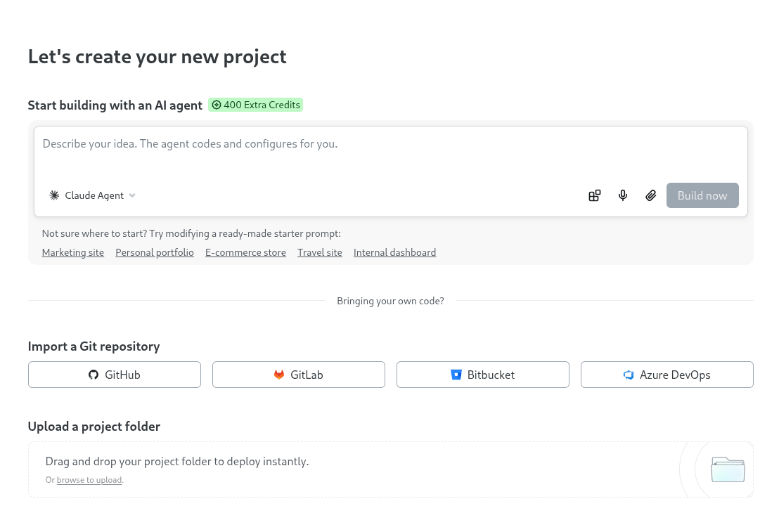Select the Travel site starter prompt
The width and height of the screenshot is (779, 532).
[319, 252]
